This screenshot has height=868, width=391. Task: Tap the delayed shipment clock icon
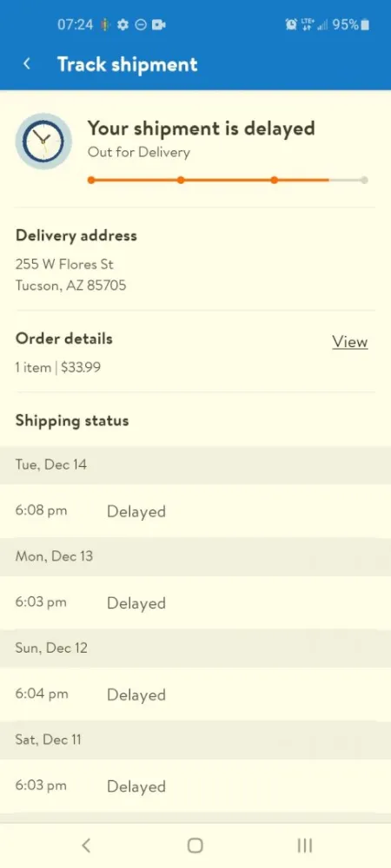tap(43, 141)
